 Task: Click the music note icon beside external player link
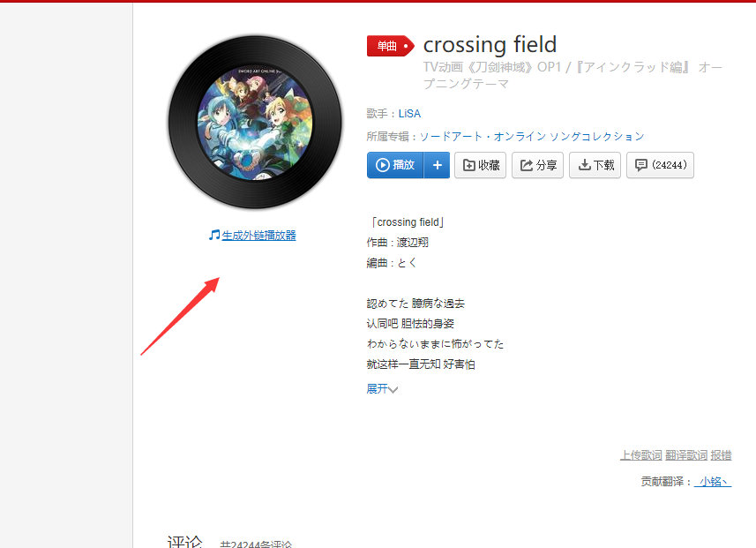(x=214, y=235)
